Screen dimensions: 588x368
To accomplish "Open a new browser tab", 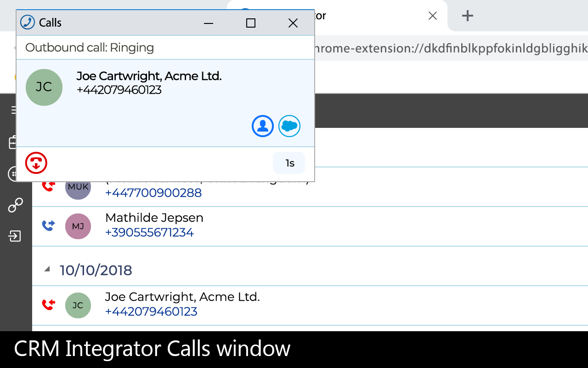I will (x=467, y=16).
